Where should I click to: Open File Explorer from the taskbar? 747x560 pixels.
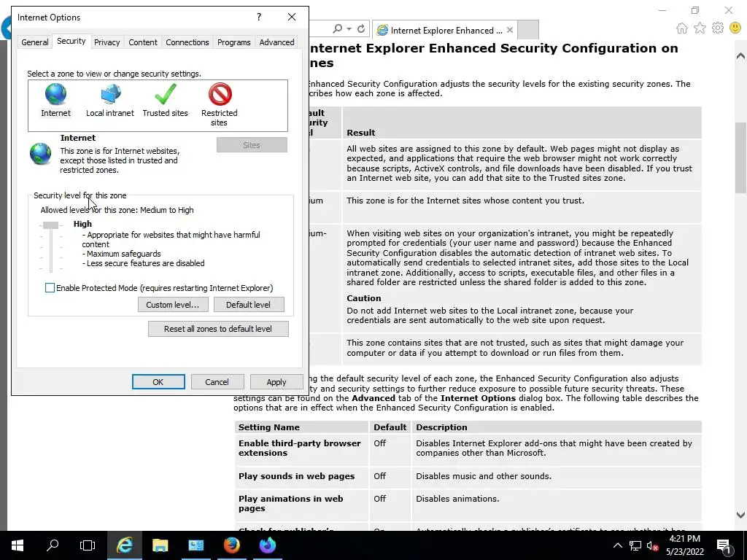(160, 545)
